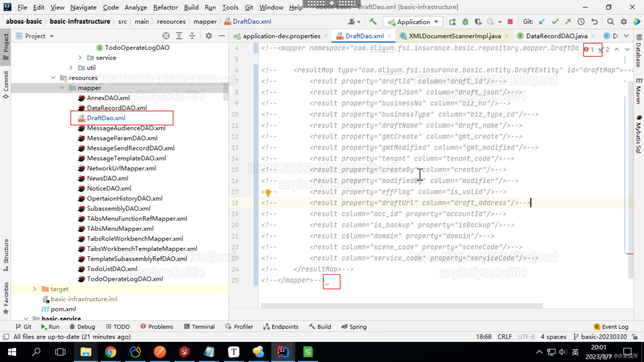Click Git update project arrow icon

pyautogui.click(x=542, y=22)
